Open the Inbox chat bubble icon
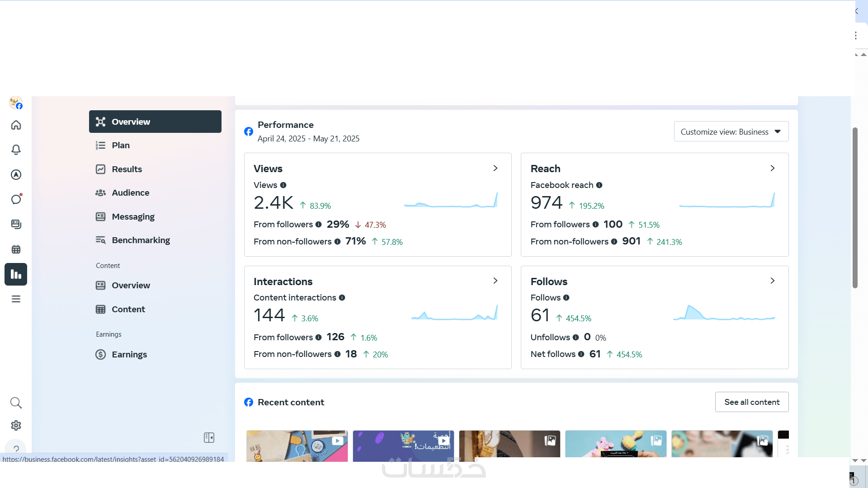Image resolution: width=868 pixels, height=488 pixels. 16,199
